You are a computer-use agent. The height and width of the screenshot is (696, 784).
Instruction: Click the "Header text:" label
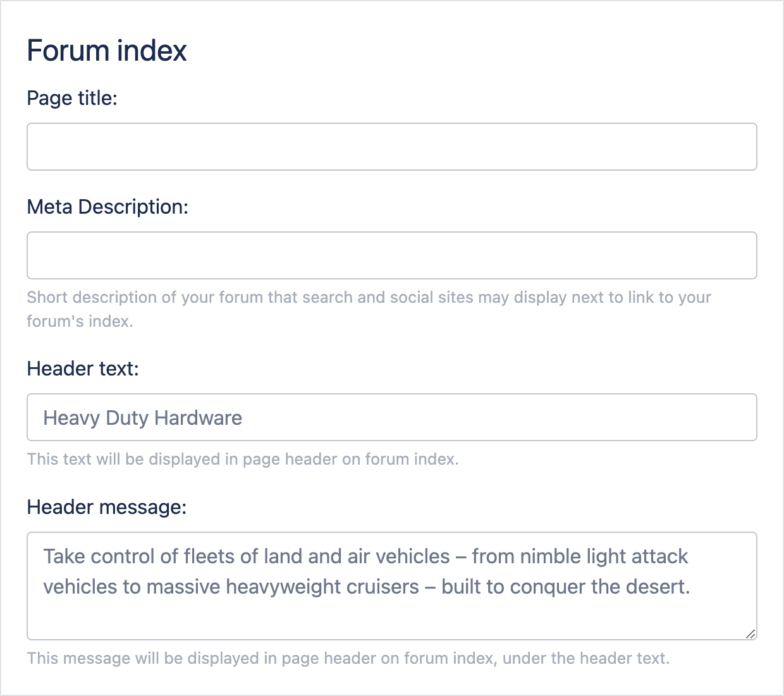83,369
